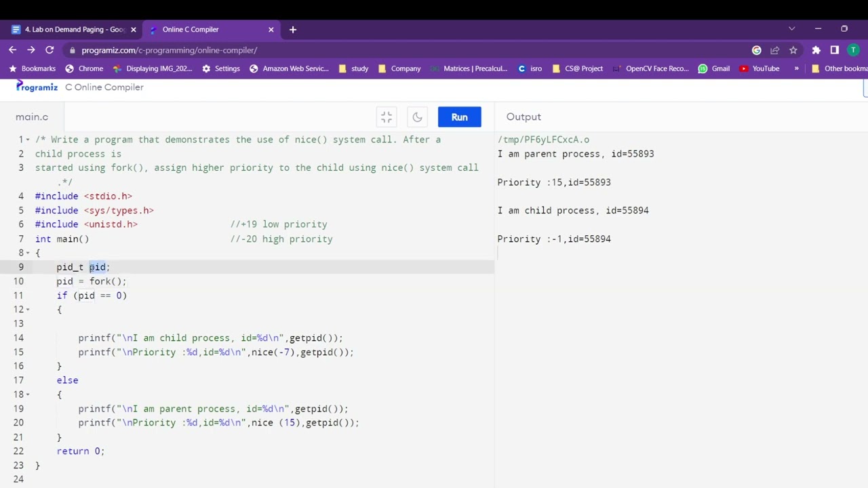The height and width of the screenshot is (488, 868).
Task: Toggle dark mode moon icon
Action: coord(417,117)
